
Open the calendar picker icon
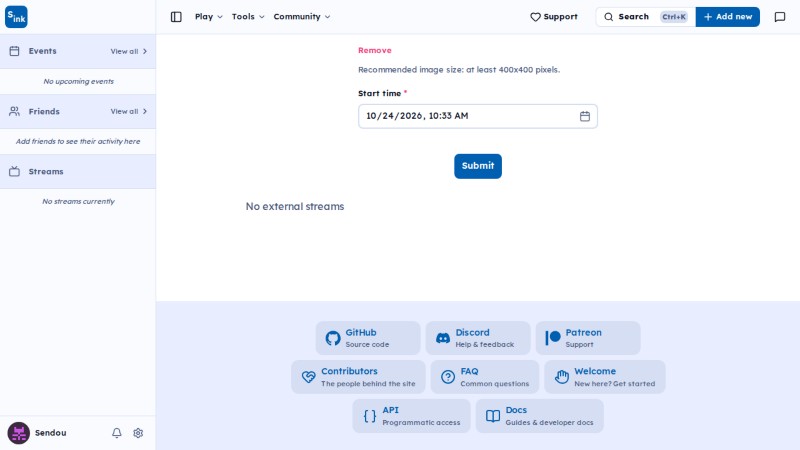[x=585, y=116]
